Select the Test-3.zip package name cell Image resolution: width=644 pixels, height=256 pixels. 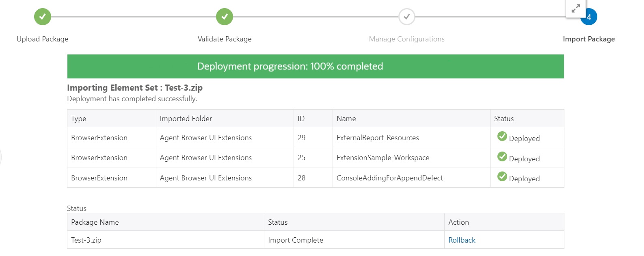tap(86, 240)
